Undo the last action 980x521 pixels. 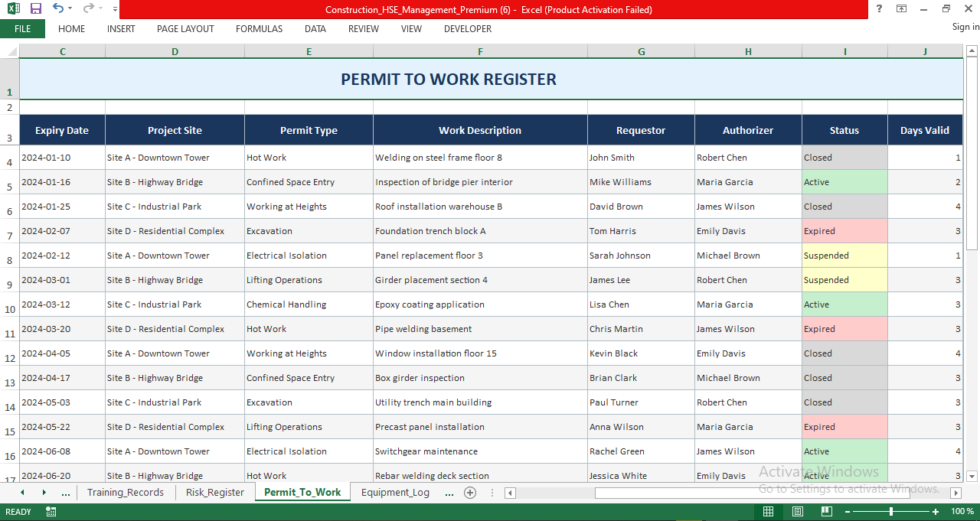pyautogui.click(x=58, y=8)
